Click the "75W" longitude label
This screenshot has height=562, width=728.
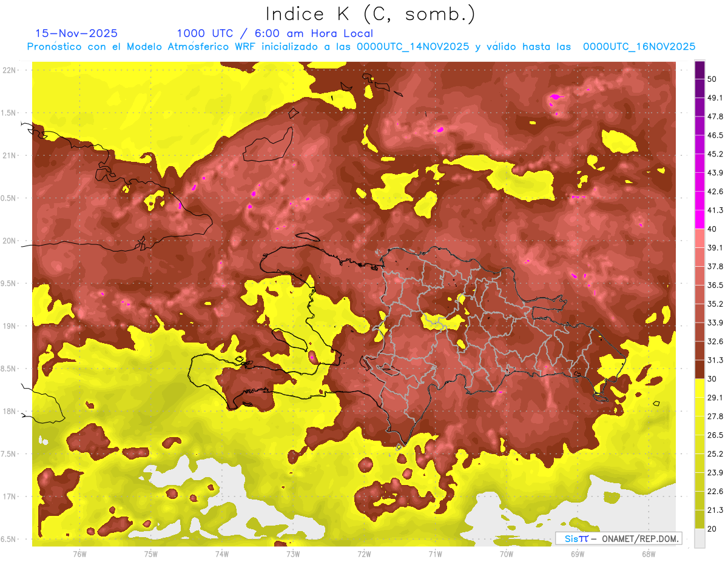(x=150, y=554)
